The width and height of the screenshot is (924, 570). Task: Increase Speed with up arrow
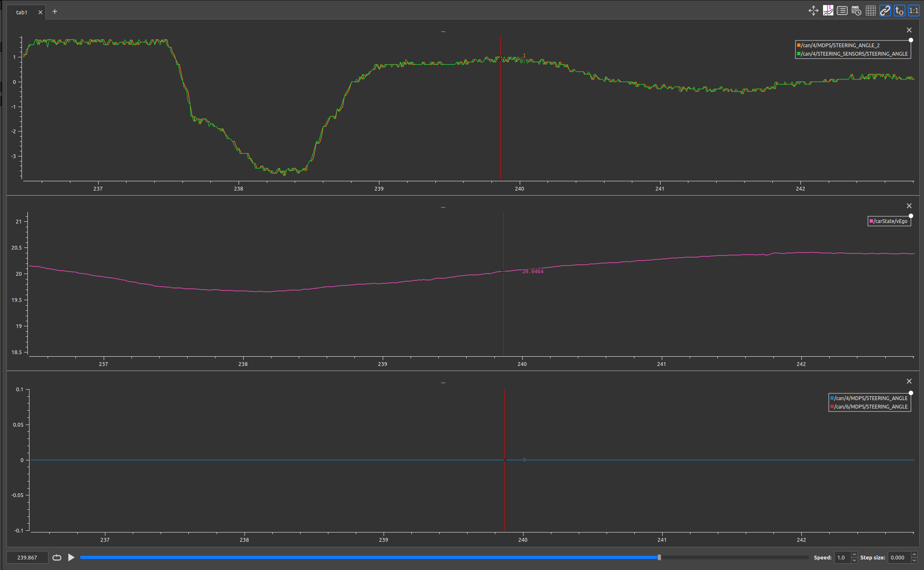pos(854,554)
